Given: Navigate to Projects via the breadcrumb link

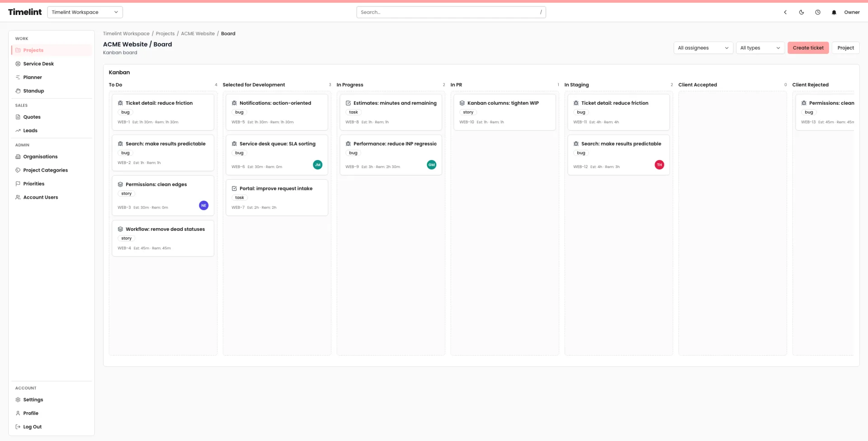Looking at the screenshot, I should (x=165, y=33).
